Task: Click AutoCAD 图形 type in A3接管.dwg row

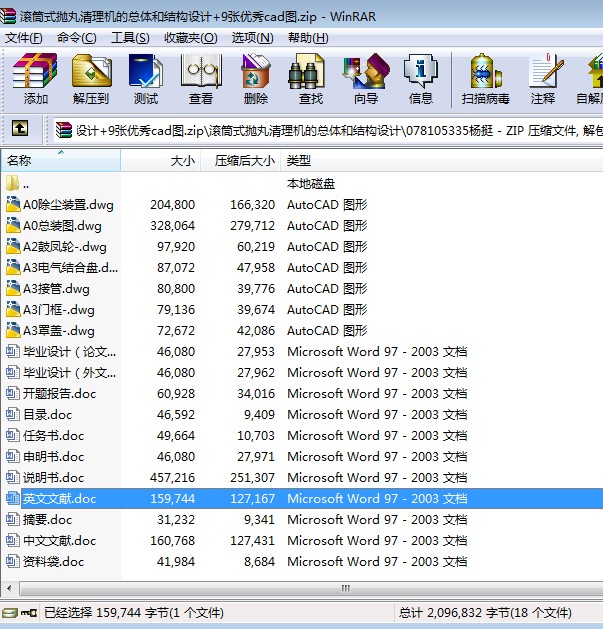Action: click(x=327, y=288)
